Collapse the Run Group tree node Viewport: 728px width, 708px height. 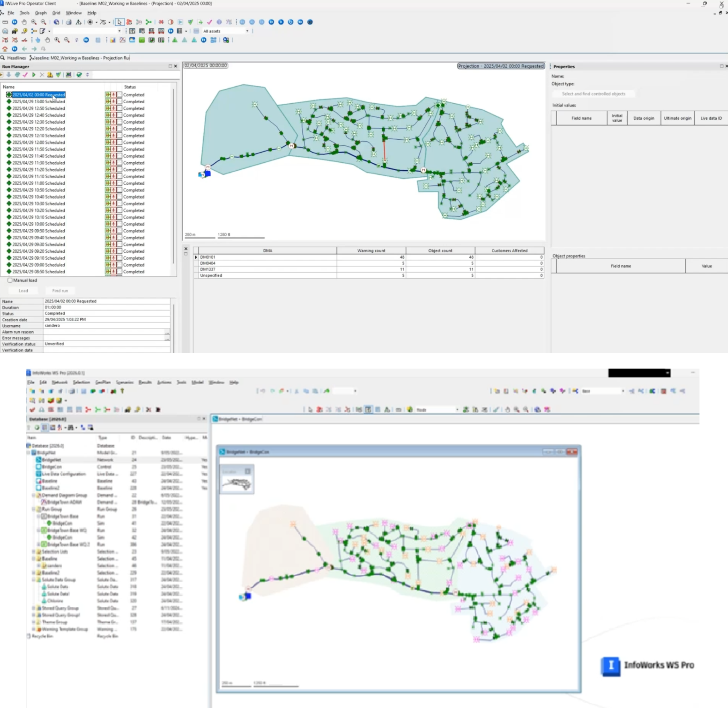click(34, 509)
